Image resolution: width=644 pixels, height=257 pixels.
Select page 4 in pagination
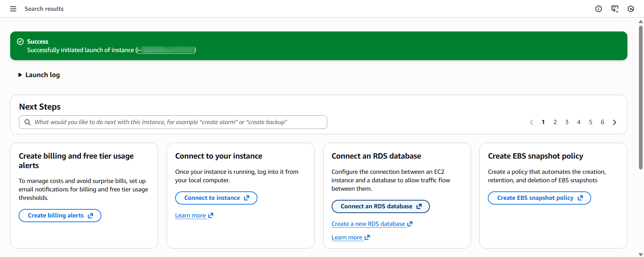[579, 122]
